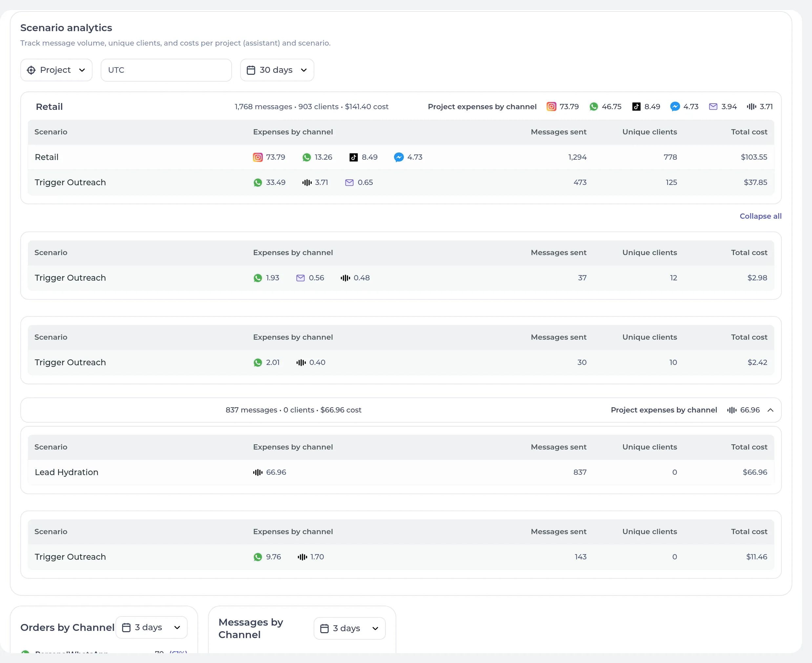This screenshot has width=812, height=663.
Task: Click the target icon in Project filter
Action: (31, 70)
